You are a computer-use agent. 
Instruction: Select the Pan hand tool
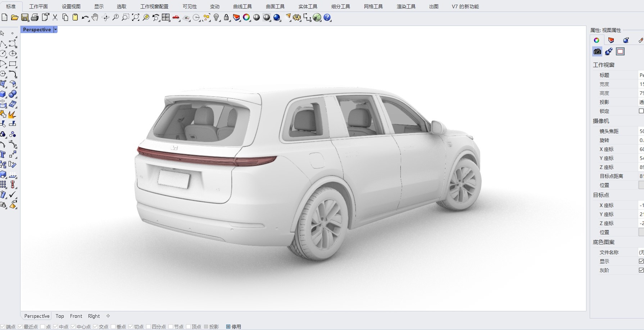click(x=95, y=17)
